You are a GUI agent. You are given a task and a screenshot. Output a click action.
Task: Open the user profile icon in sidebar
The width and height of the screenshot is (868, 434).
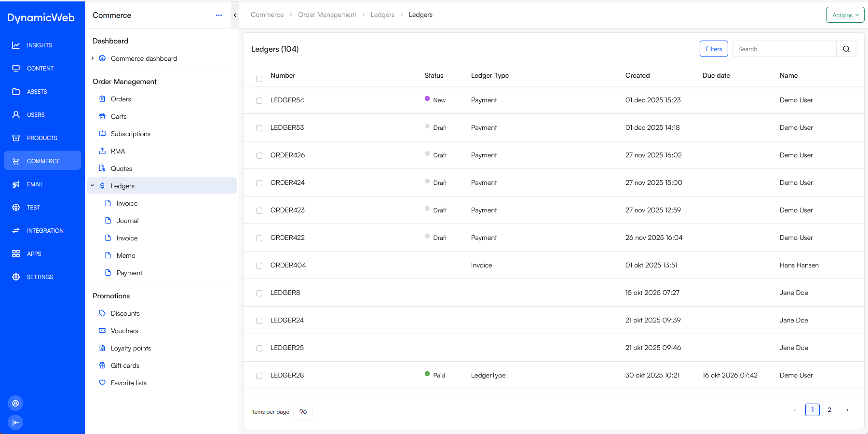click(x=15, y=403)
